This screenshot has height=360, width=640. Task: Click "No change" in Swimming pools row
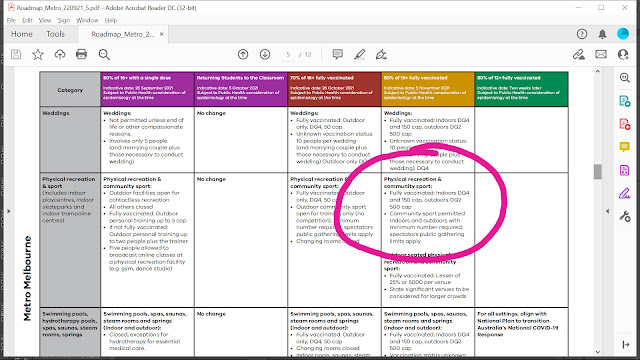tap(211, 314)
